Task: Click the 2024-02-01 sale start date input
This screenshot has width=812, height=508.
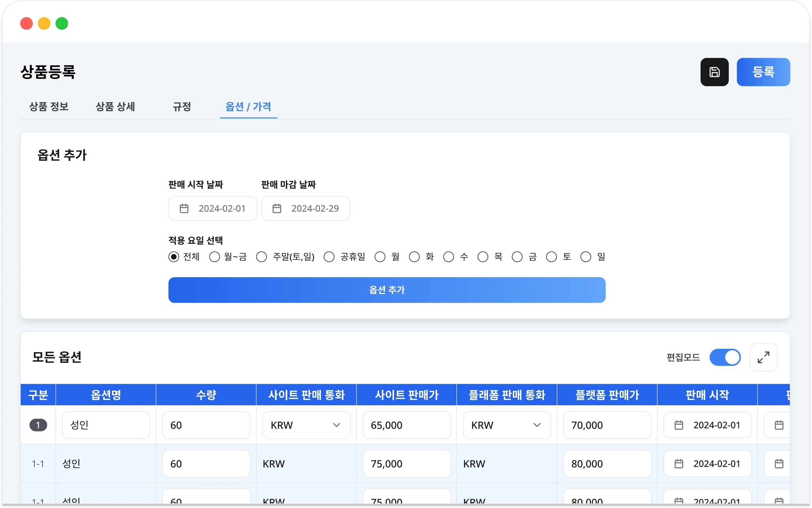Action: click(x=212, y=208)
